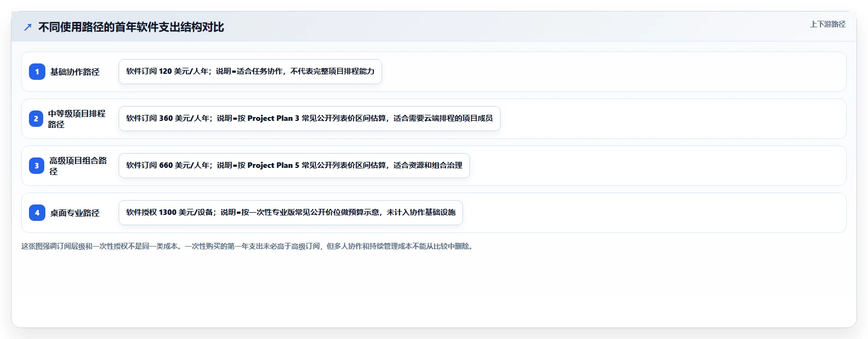
Task: Click the arrow icon beside the title
Action: coord(28,27)
